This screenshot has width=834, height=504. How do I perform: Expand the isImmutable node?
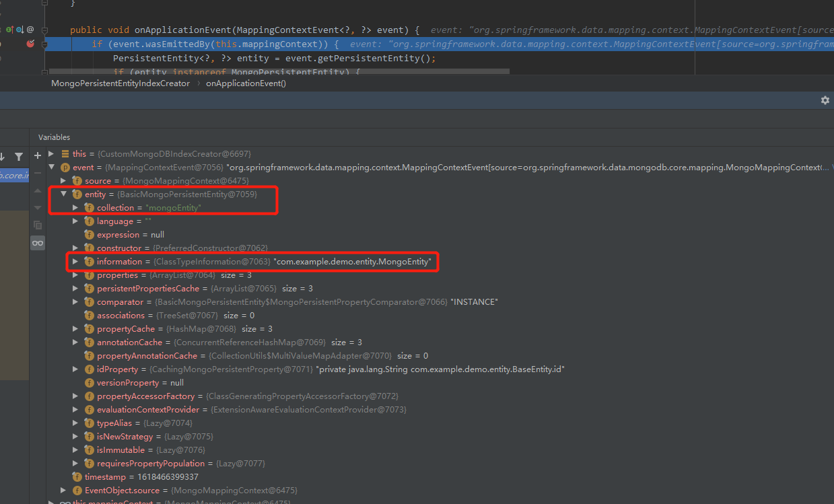[75, 450]
